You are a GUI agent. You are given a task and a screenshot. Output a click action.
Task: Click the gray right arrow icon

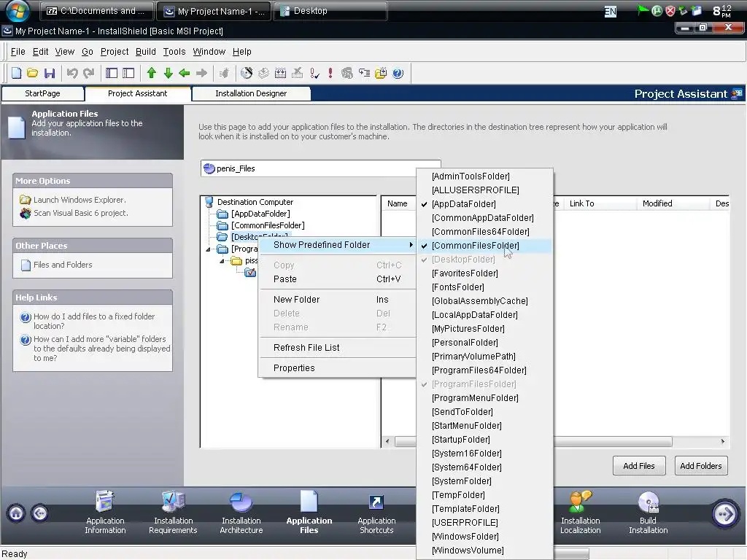(201, 73)
